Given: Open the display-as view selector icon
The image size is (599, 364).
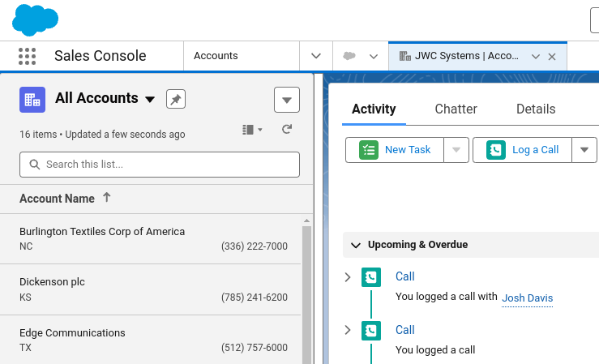Looking at the screenshot, I should click(x=252, y=130).
